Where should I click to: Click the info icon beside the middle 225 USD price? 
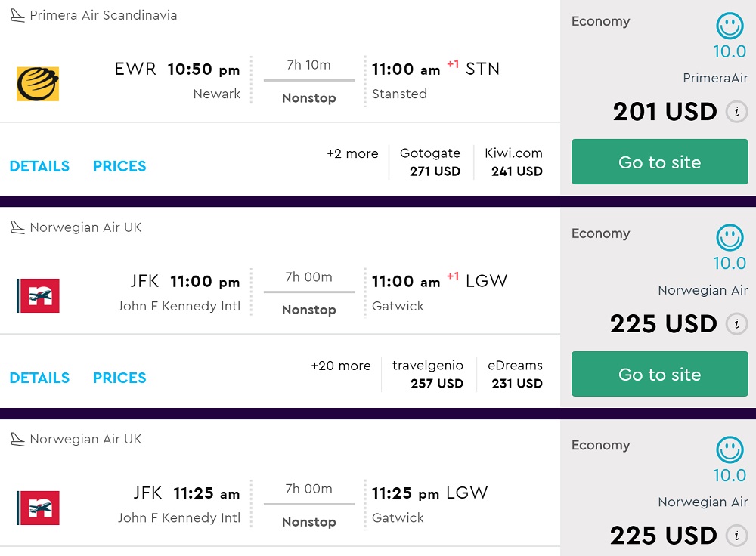point(736,324)
